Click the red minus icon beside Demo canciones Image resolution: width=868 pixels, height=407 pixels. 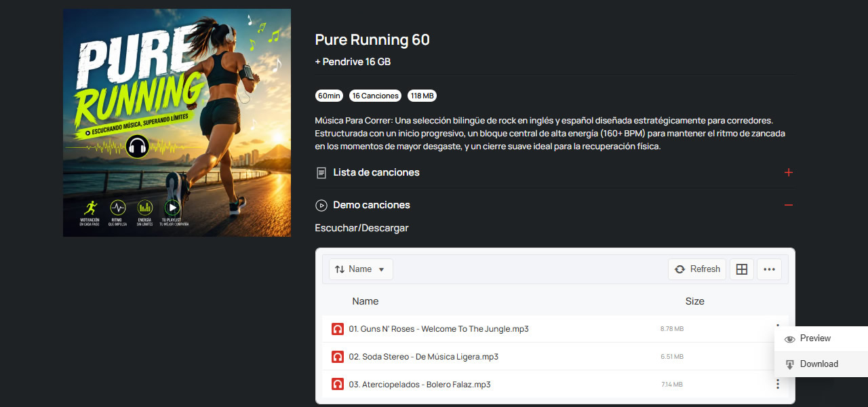click(x=788, y=205)
